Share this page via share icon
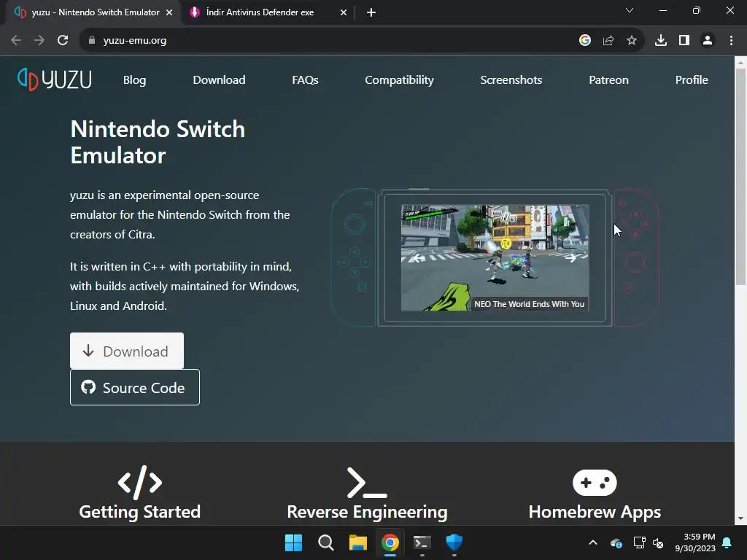The width and height of the screenshot is (747, 560). (x=608, y=41)
